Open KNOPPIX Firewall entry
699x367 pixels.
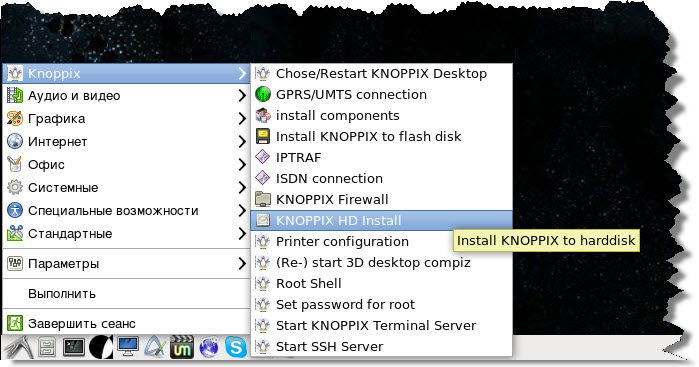[x=382, y=199]
